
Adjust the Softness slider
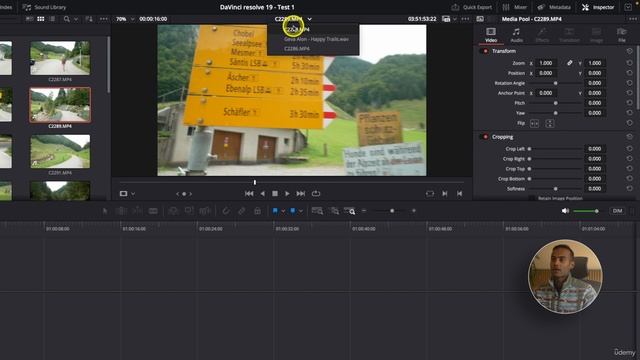click(x=555, y=189)
